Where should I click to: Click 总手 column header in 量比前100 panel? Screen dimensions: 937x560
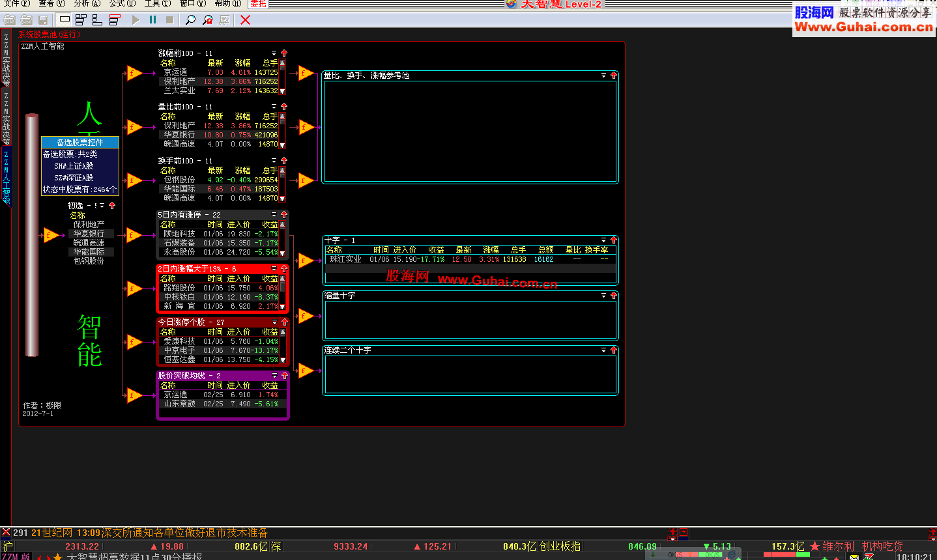(x=270, y=117)
